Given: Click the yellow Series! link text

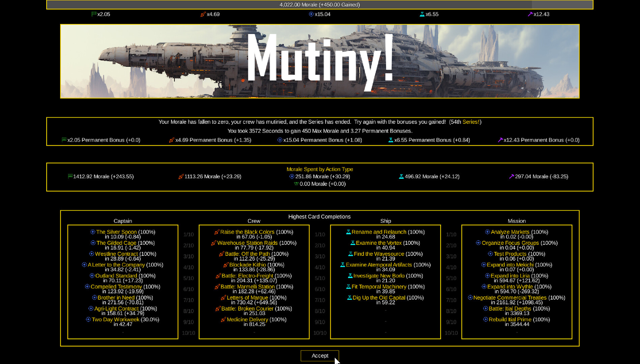Looking at the screenshot, I should [471, 122].
